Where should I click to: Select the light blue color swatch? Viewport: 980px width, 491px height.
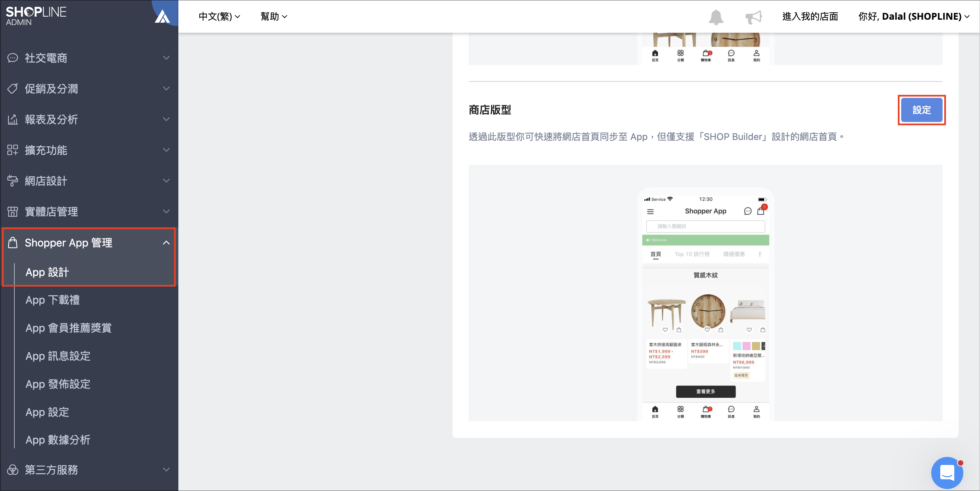coord(737,346)
